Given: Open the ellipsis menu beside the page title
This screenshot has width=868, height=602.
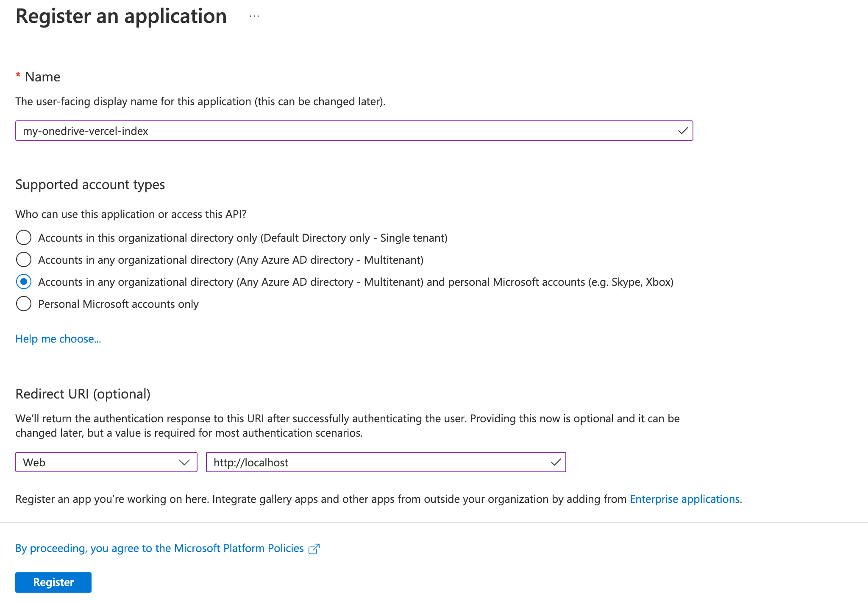Looking at the screenshot, I should coord(253,16).
